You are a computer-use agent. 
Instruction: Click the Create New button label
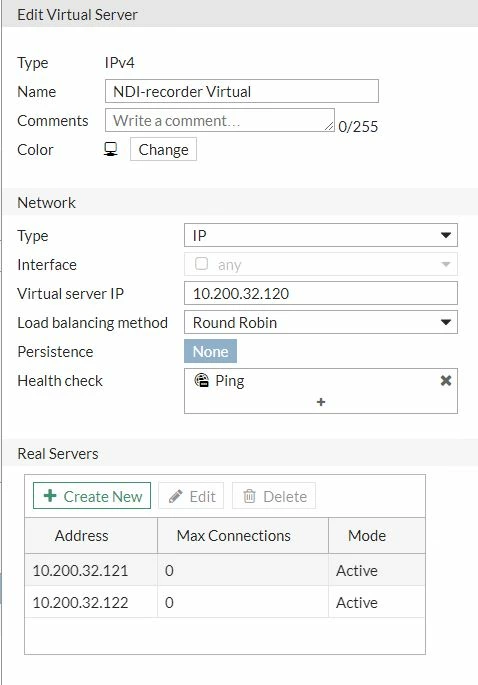coord(103,496)
